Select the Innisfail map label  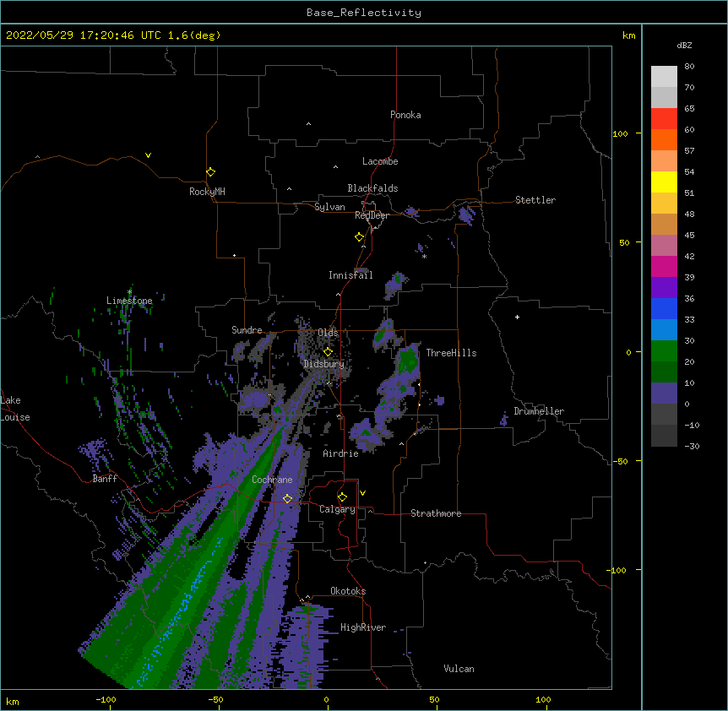point(350,275)
